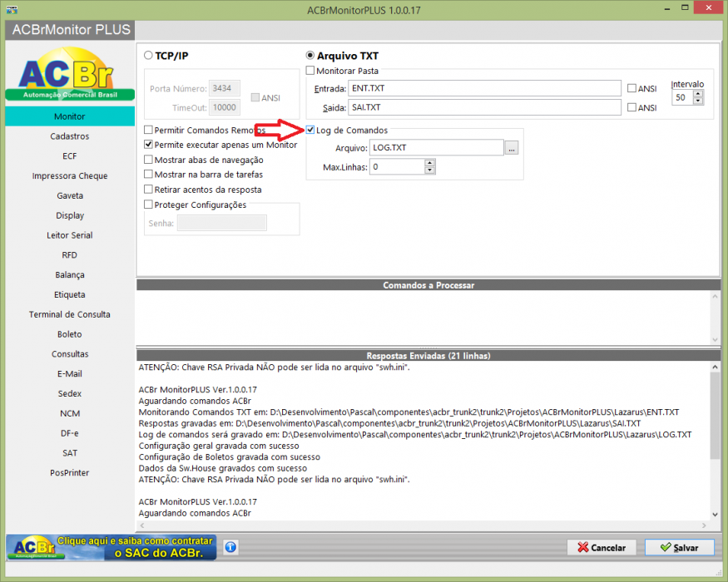Decrease Max.Linhas with down arrow
Screen dimensions: 728x582
[430, 170]
